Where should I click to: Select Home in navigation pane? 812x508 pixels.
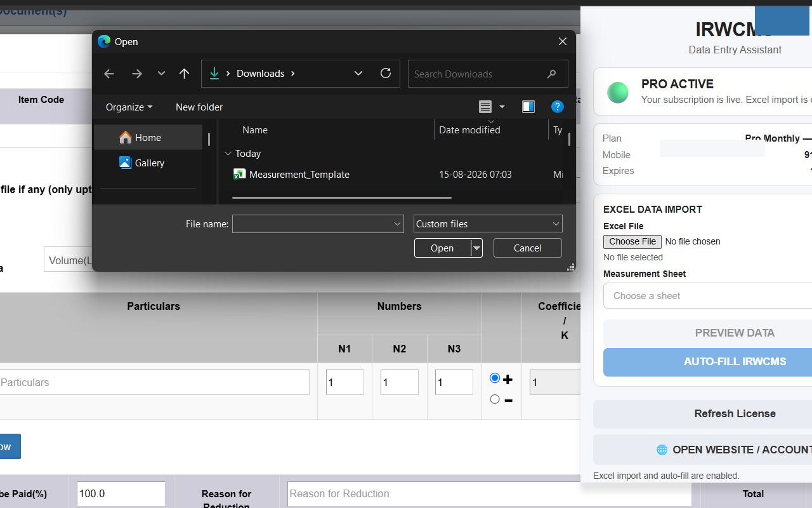pyautogui.click(x=148, y=137)
